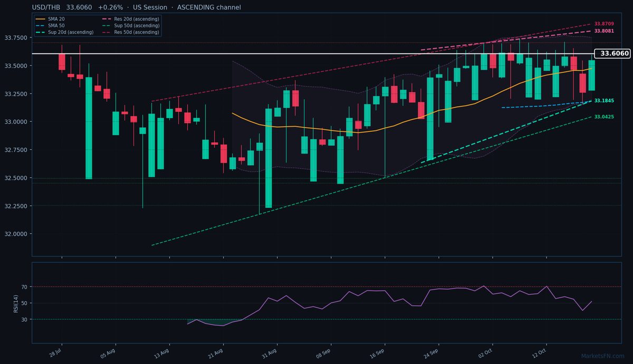Click the RSI 30 oversold level label
The image size is (633, 364).
(25, 319)
